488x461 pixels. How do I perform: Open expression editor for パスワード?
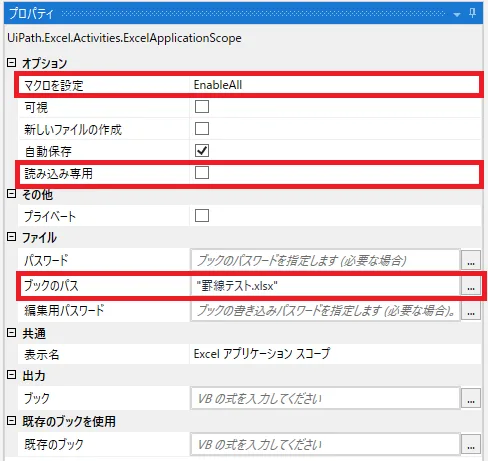tap(471, 260)
